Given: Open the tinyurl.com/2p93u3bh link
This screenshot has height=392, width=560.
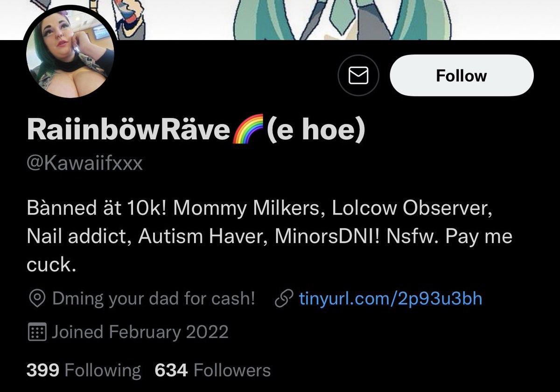Looking at the screenshot, I should [x=391, y=298].
